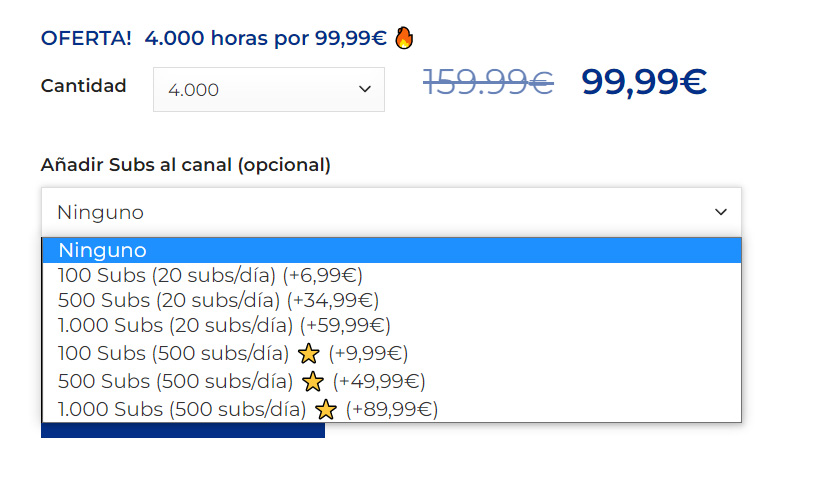
Task: Click the OFERTA 4.000 horas heading
Action: coord(214,38)
